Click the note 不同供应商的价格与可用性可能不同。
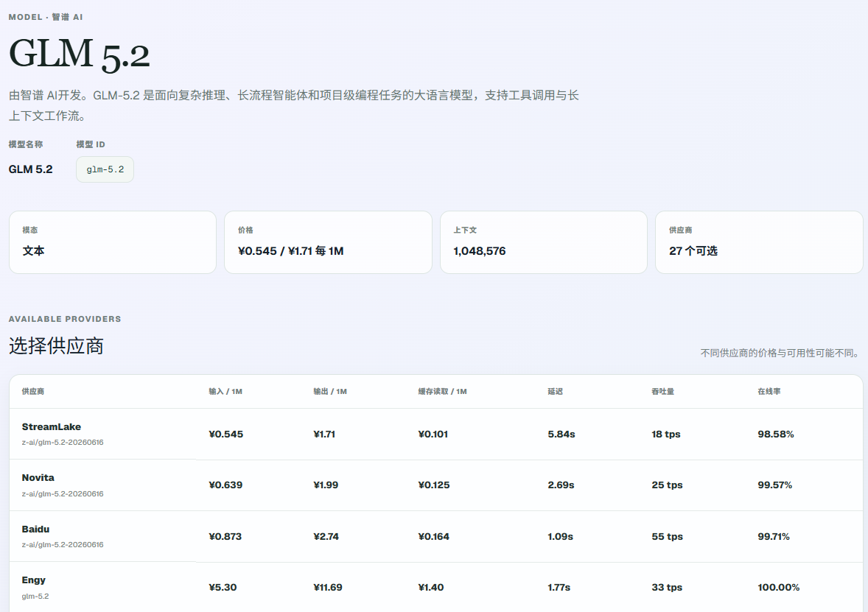 [x=780, y=353]
